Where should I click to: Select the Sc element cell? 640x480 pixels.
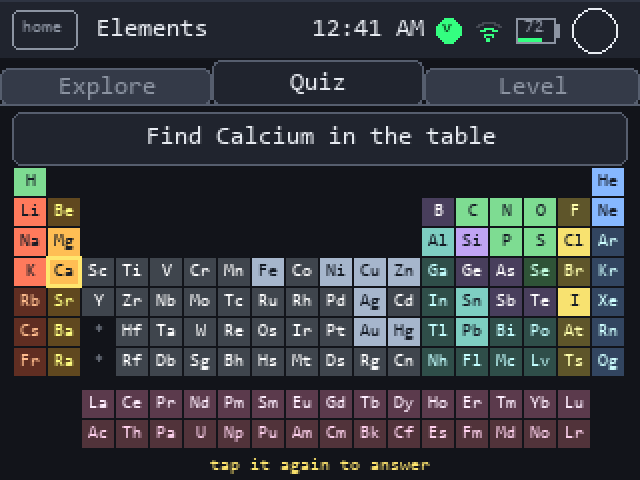(98, 272)
